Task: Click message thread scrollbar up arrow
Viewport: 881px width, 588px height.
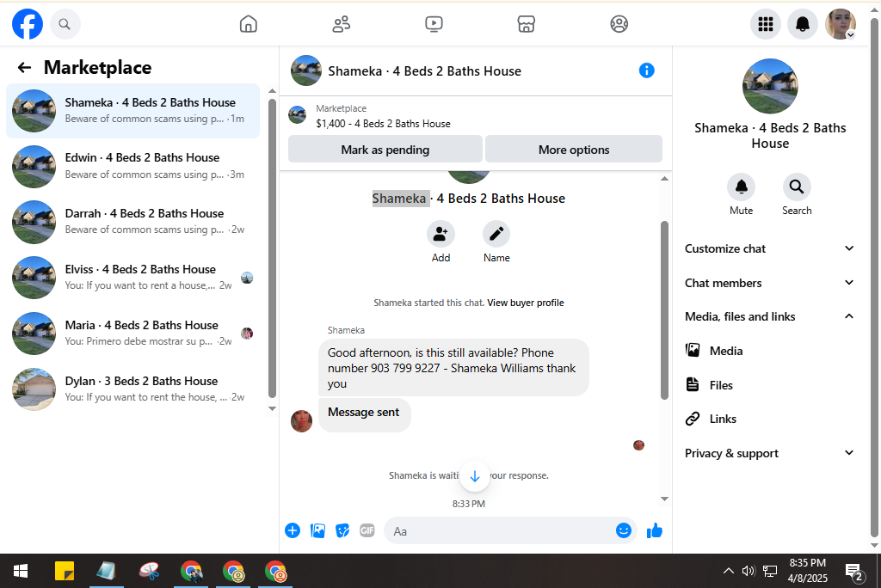Action: click(x=664, y=179)
